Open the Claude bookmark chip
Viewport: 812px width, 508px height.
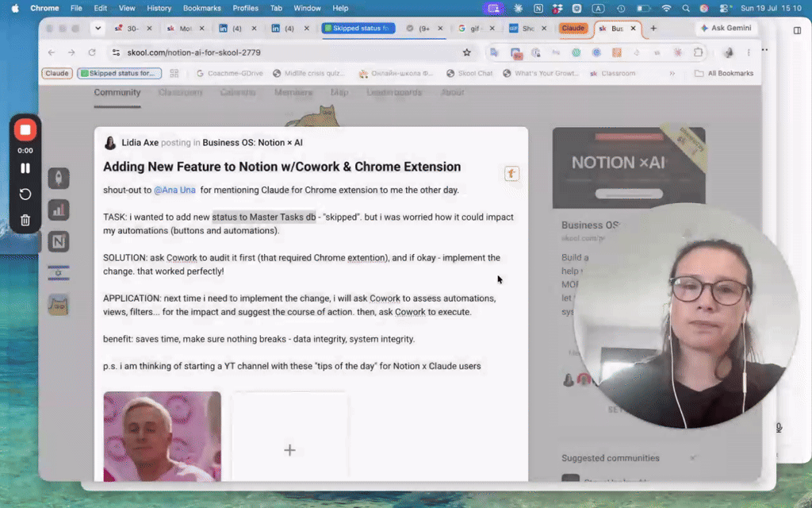[x=56, y=73]
